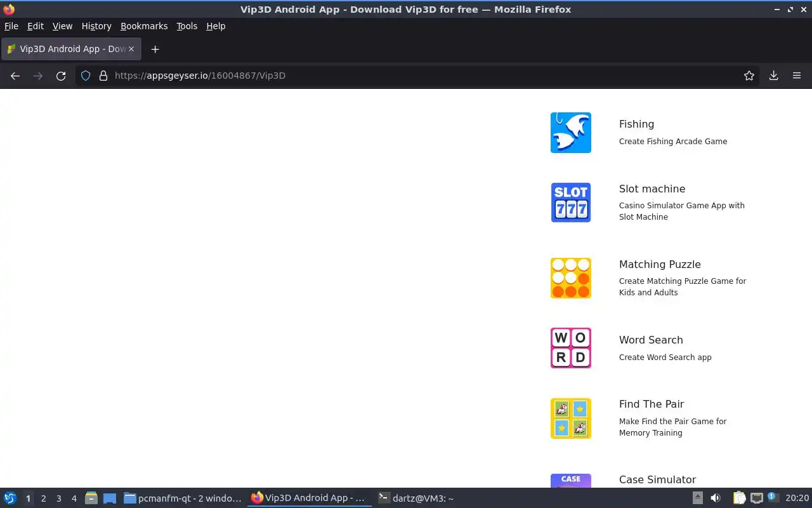Click the Find The Pair title link
Screen dimensions: 812x508
pos(652,404)
